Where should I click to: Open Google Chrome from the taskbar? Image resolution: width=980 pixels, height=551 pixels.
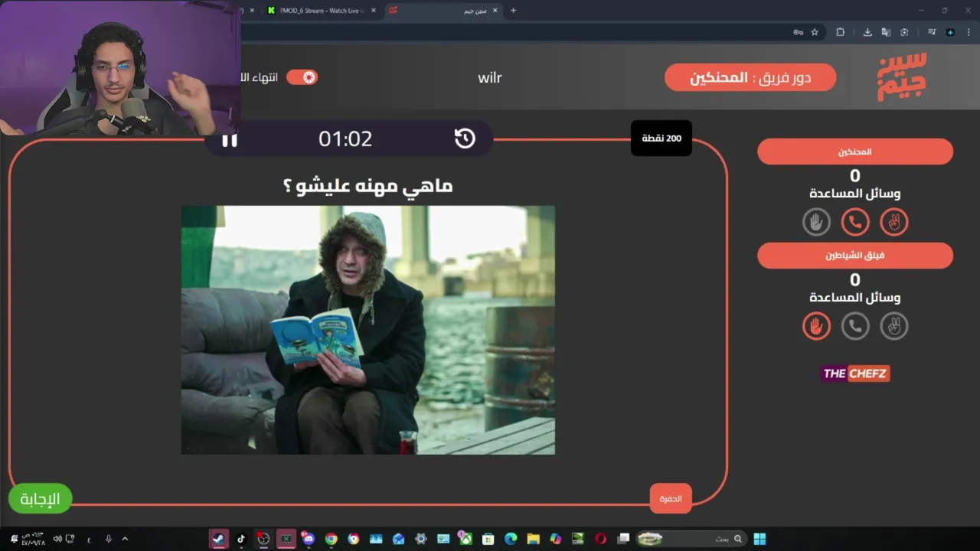coord(331,539)
